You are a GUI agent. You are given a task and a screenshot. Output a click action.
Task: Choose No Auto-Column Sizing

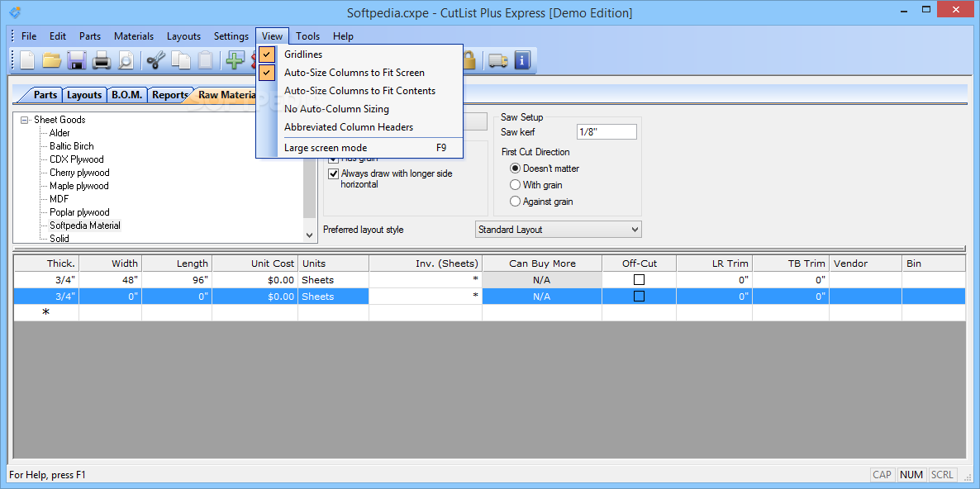coord(359,109)
